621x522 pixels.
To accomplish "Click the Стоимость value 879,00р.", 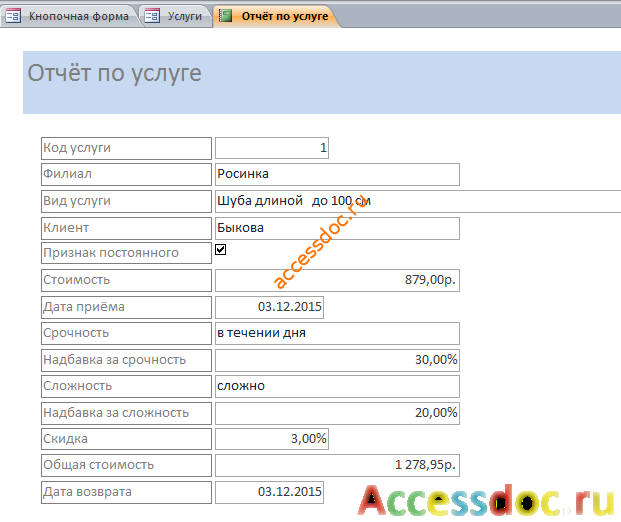I will pos(337,280).
